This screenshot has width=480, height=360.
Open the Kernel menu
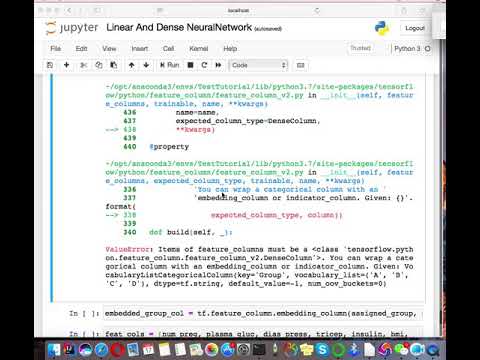[199, 49]
